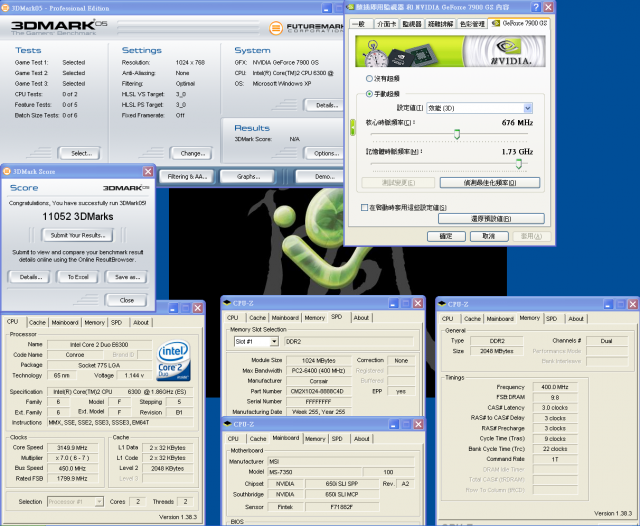This screenshot has width=640, height=526.
Task: Open Memory tab in CPU-Z Mainboard window
Action: click(x=315, y=439)
